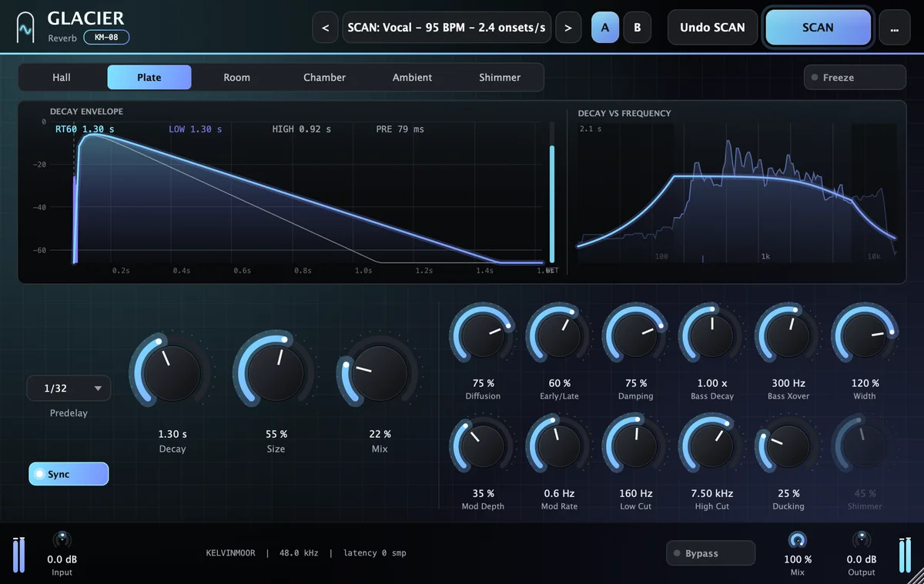Viewport: 924px width, 584px height.
Task: Click the large Mix knob at 22 %
Action: (x=379, y=373)
